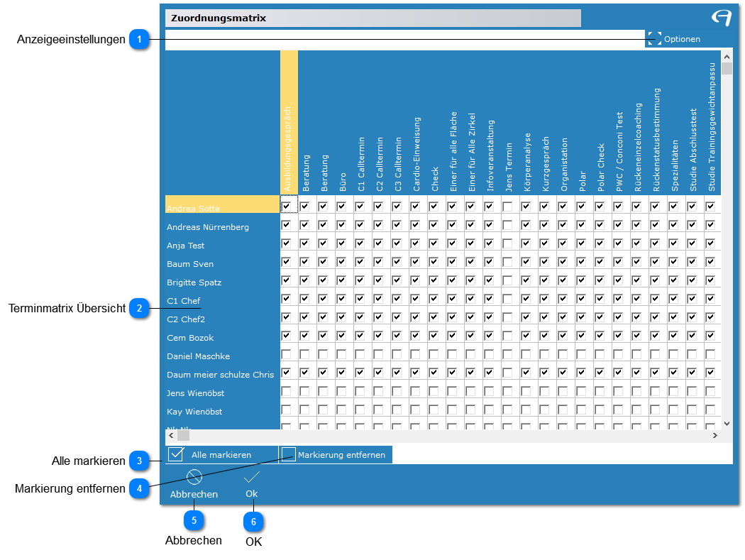745x560 pixels.
Task: Toggle Daum meier schulze Chris Kurzgespräch checkbox
Action: pos(544,373)
